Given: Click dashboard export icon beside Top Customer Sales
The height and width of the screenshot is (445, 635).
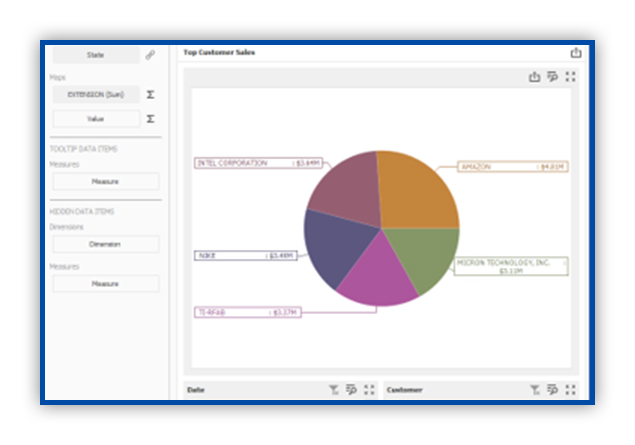Looking at the screenshot, I should (576, 53).
